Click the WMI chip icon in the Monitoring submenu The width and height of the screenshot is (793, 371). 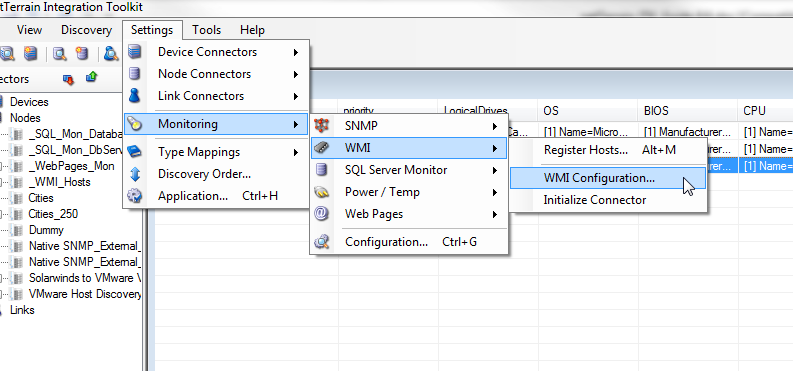coord(322,148)
